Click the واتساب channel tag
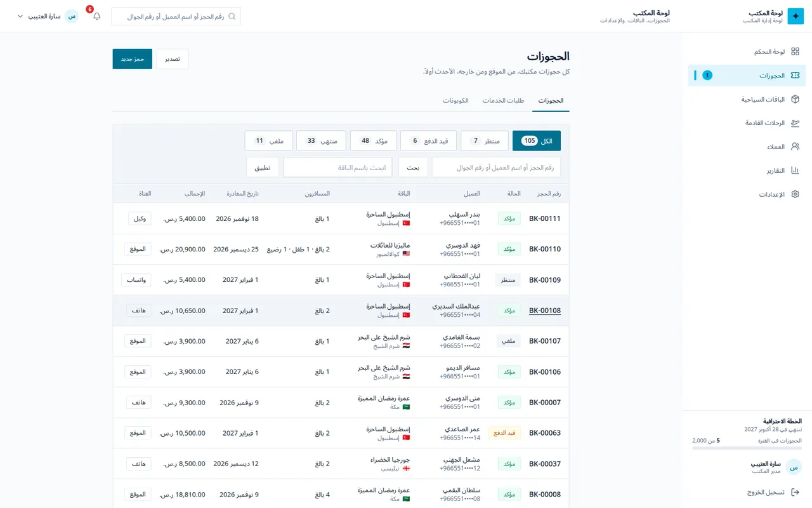812x508 pixels. [x=136, y=280]
